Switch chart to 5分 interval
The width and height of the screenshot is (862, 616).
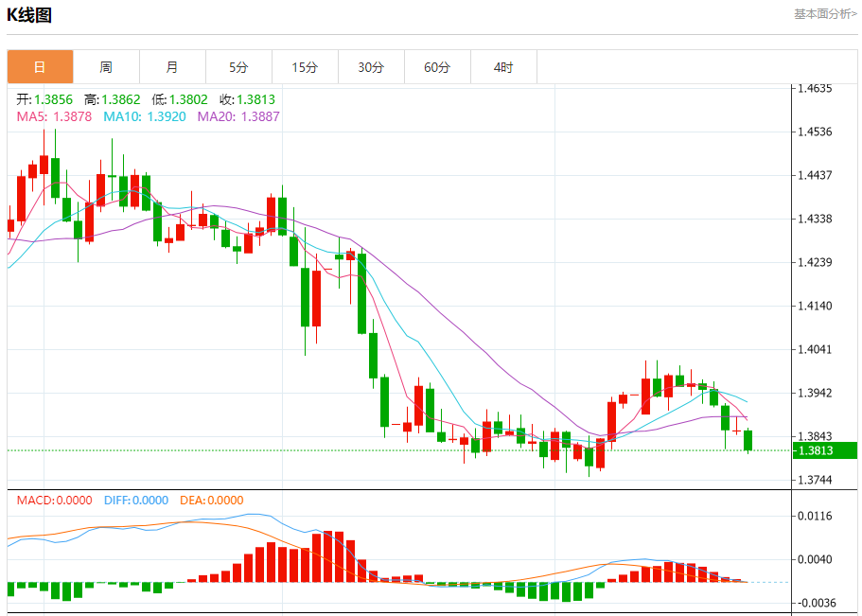point(238,67)
